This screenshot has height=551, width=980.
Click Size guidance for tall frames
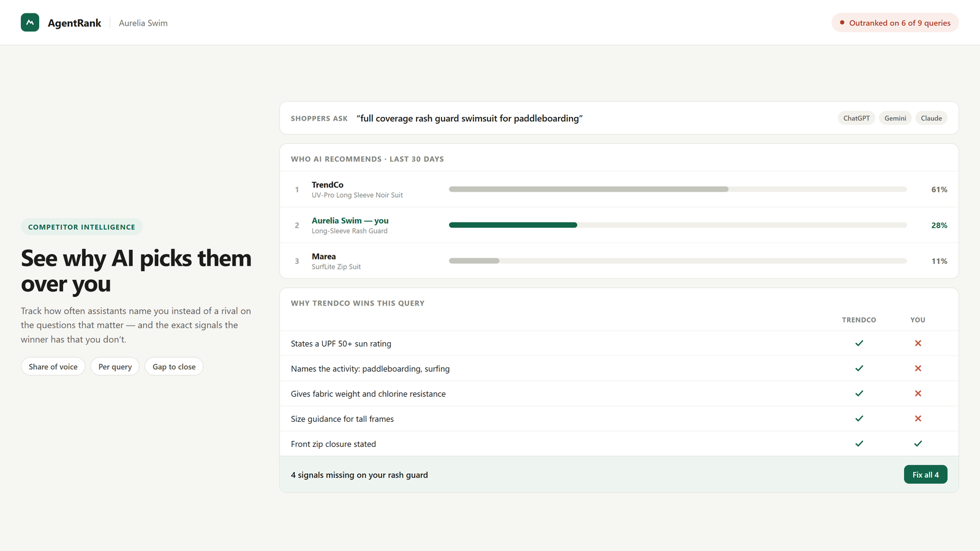tap(342, 419)
